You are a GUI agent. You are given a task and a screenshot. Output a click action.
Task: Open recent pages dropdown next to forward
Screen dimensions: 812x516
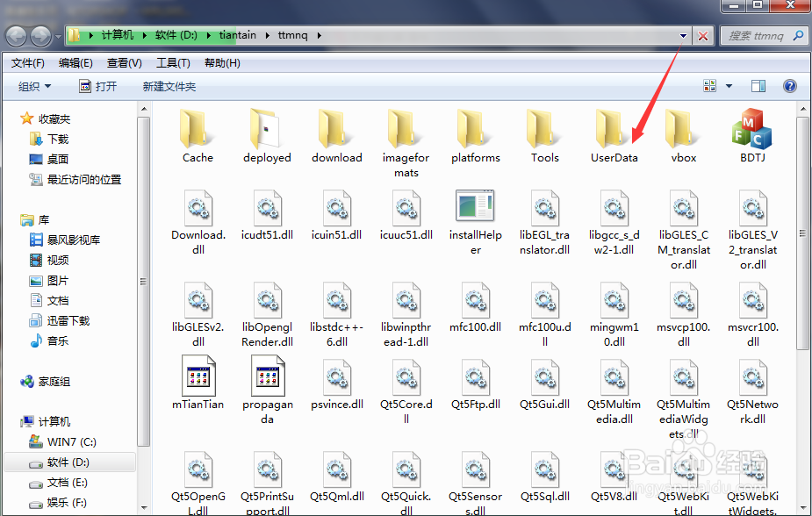(58, 37)
